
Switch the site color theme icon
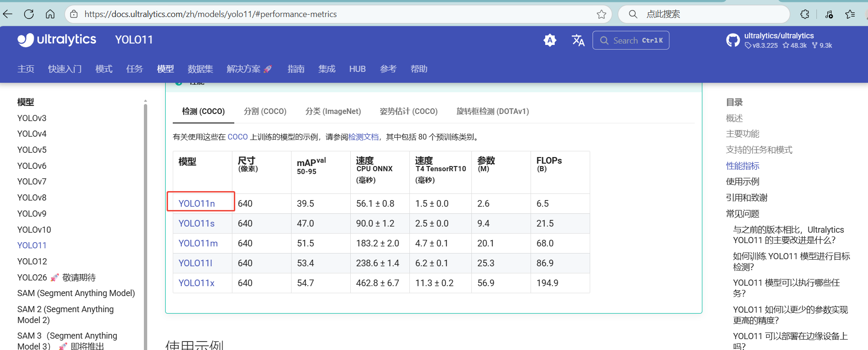[x=550, y=40]
